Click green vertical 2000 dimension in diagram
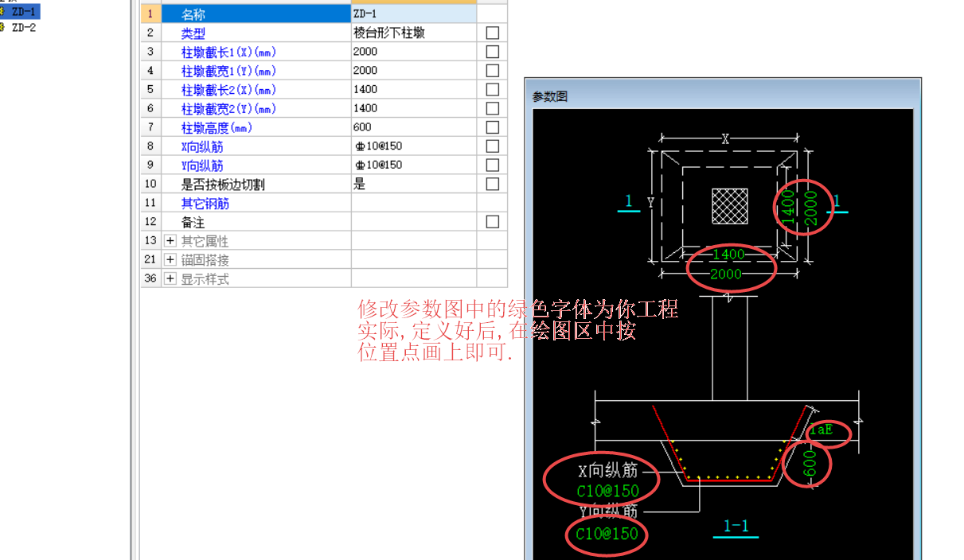The image size is (964, 560). click(x=811, y=208)
